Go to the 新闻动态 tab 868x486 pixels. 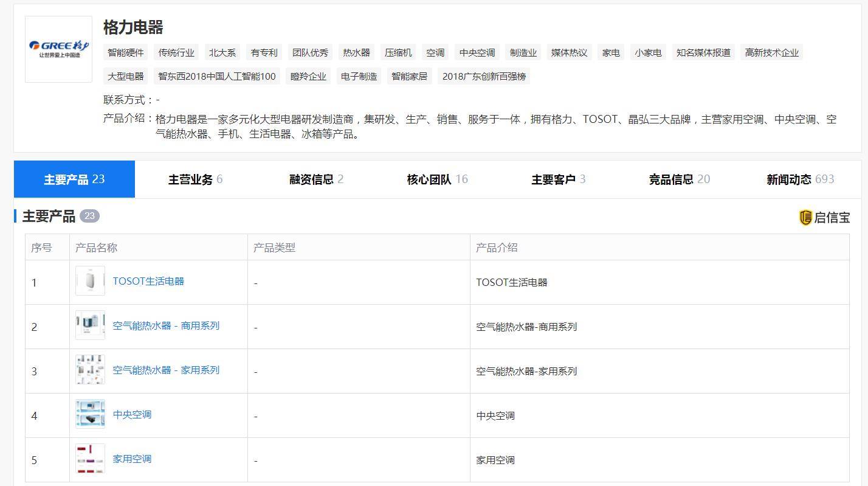click(x=800, y=179)
